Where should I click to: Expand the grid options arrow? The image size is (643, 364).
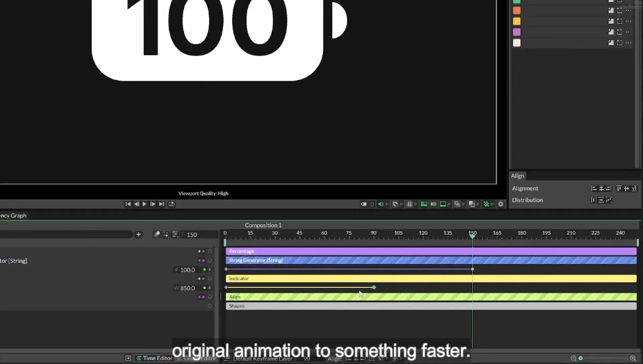click(416, 204)
